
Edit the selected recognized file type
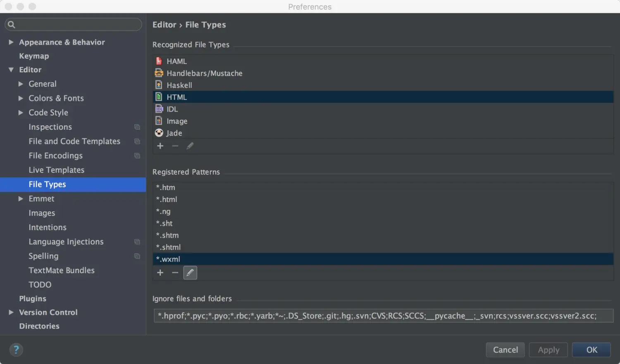(190, 146)
